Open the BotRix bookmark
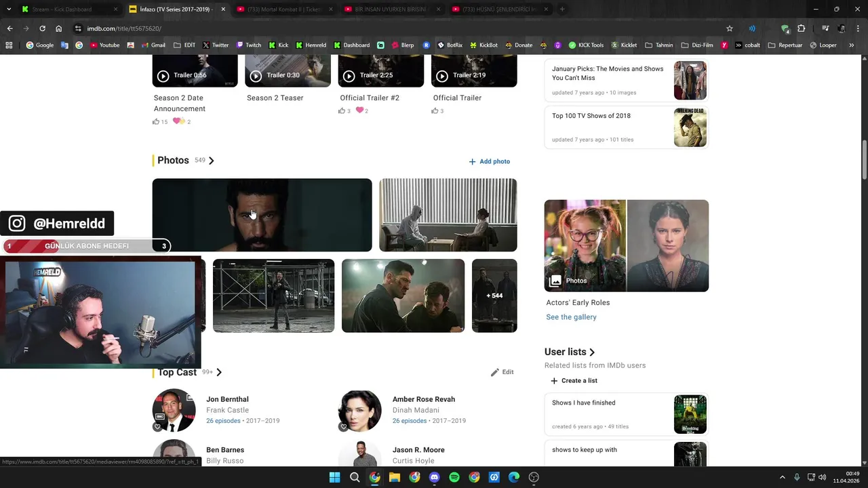 pos(449,45)
